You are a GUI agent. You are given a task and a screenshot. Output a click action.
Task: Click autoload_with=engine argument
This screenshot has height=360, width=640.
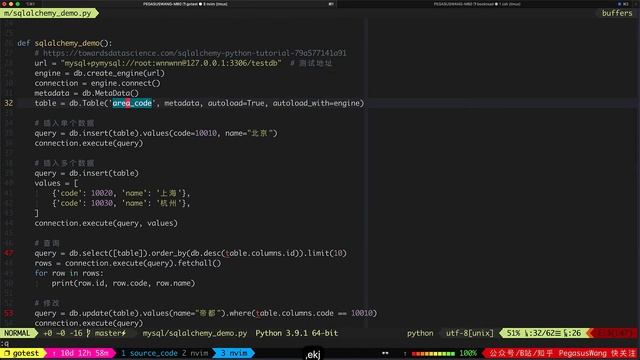pos(316,103)
